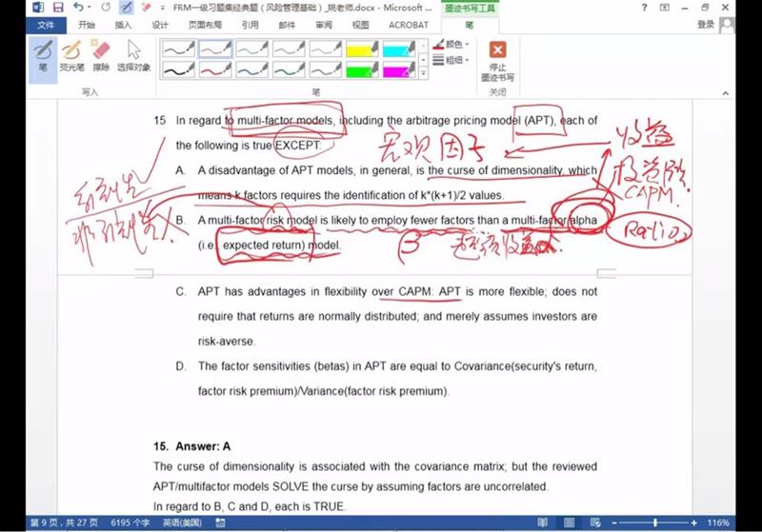Open the ACROBAT ribbon tab
This screenshot has height=532, width=762.
411,25
